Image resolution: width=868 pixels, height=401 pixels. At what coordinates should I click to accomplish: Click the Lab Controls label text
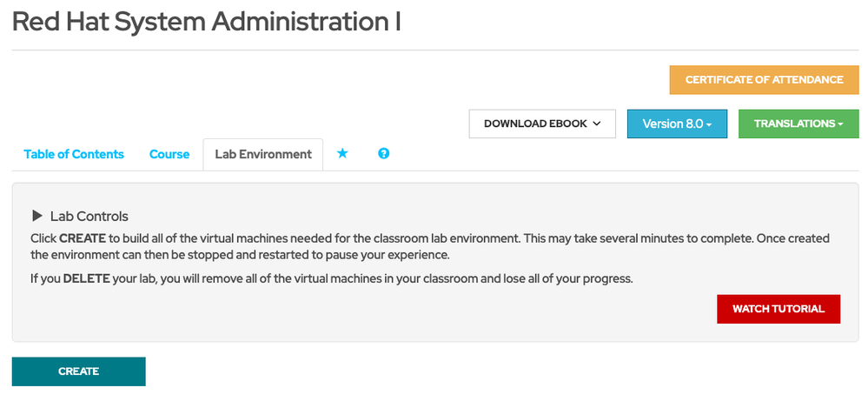coord(89,217)
